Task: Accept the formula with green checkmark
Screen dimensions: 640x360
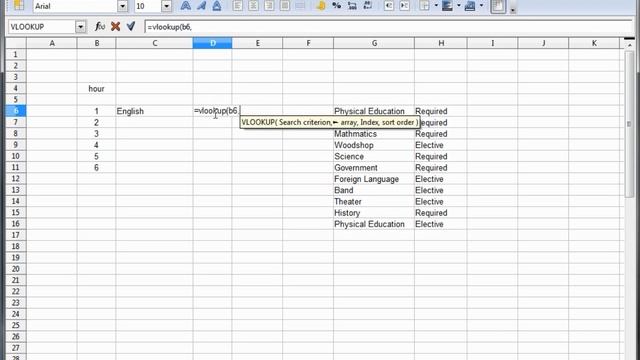Action: [x=131, y=27]
